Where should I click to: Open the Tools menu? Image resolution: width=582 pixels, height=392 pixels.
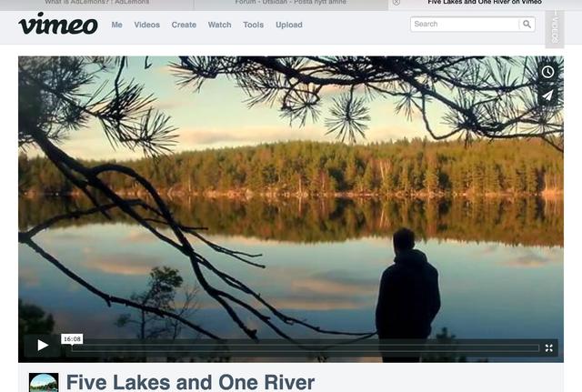click(x=253, y=25)
